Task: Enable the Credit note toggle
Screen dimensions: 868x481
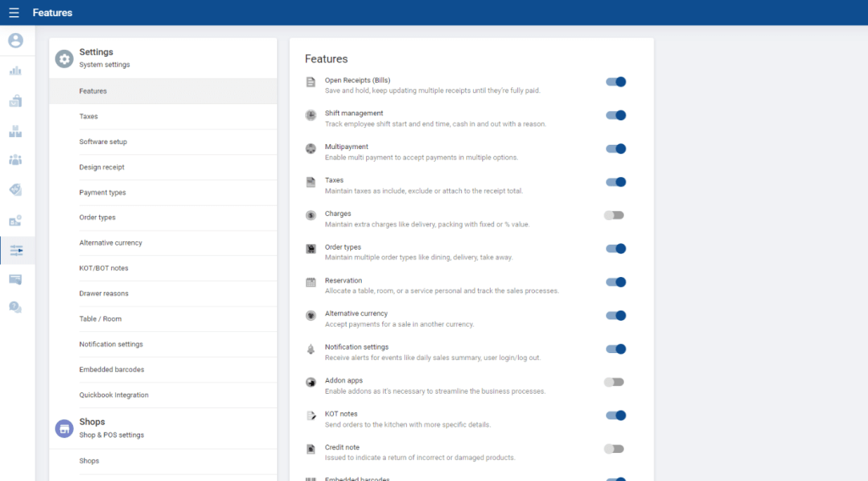Action: [x=614, y=449]
